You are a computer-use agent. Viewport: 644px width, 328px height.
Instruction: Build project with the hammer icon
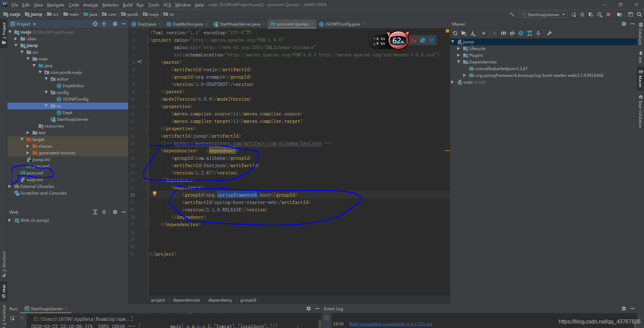(x=512, y=14)
